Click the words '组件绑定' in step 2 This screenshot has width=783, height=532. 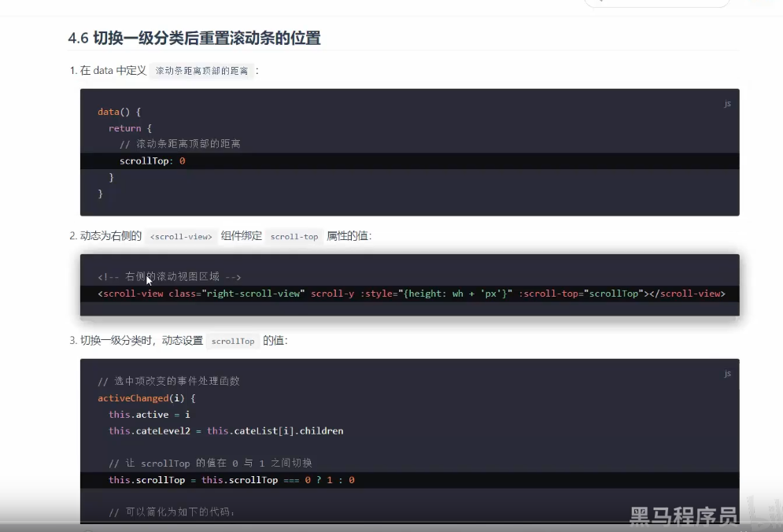[x=242, y=236]
